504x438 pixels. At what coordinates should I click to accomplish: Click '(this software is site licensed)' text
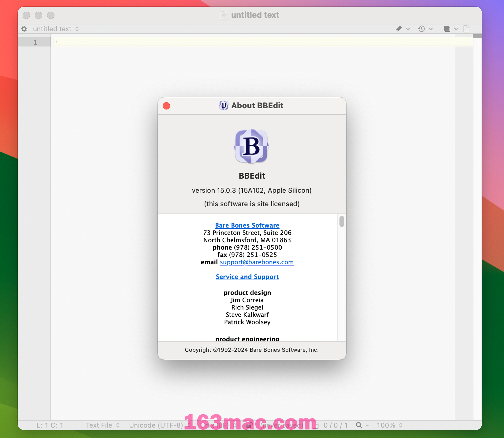point(252,204)
